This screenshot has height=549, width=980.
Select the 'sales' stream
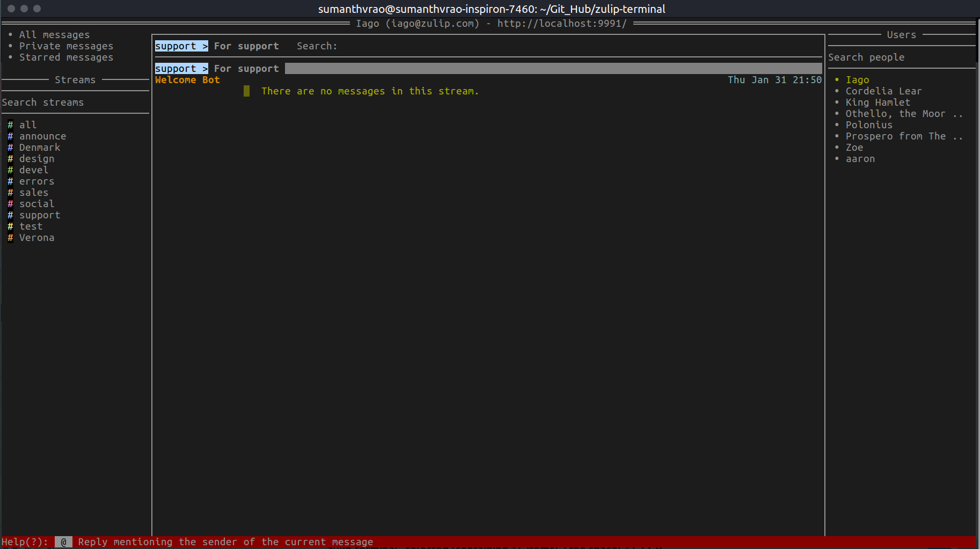click(x=34, y=193)
